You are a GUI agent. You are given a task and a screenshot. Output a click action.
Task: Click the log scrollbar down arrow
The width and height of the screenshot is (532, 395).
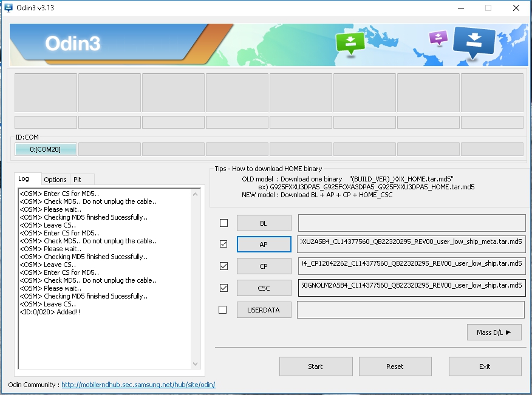click(195, 364)
